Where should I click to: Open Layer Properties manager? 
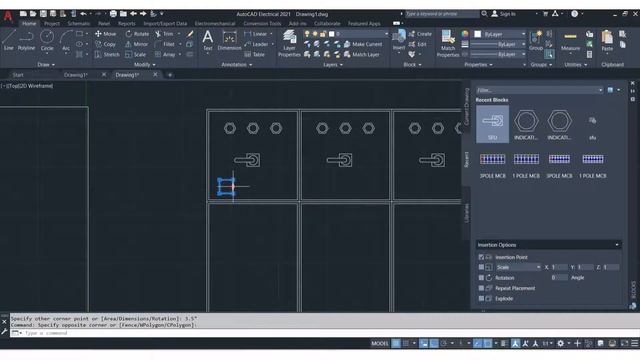289,43
